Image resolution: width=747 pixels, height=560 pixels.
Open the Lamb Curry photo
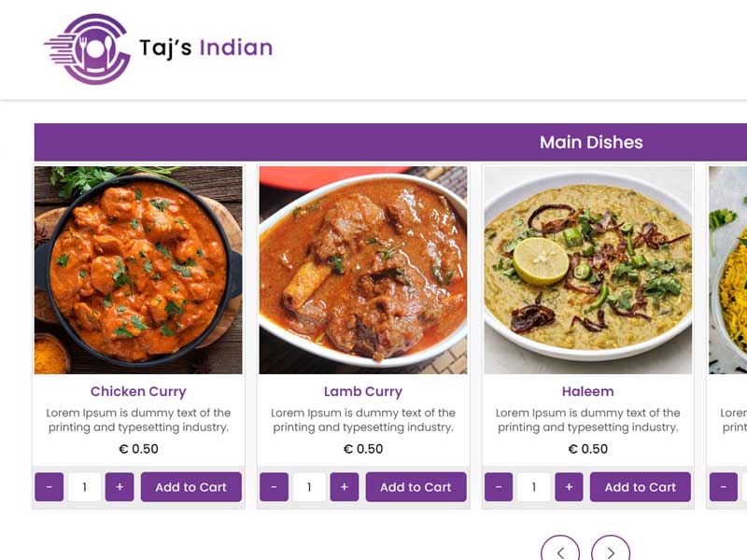pos(363,270)
